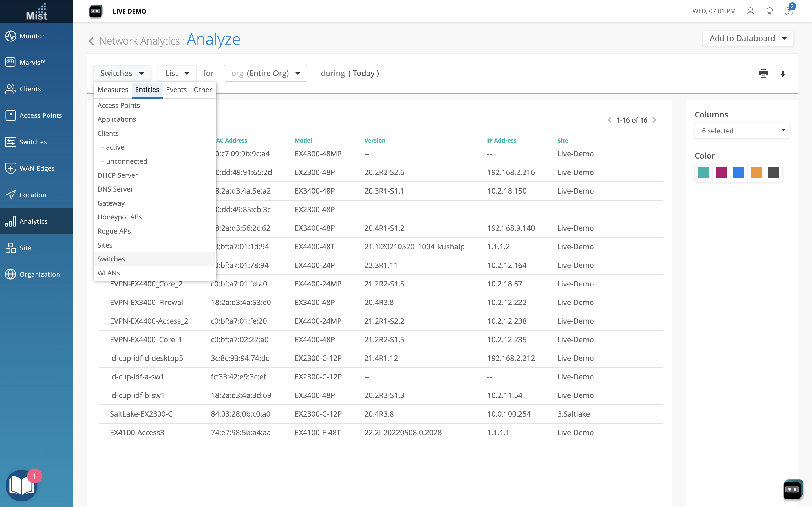
Task: Open the help question mark icon
Action: (x=789, y=11)
